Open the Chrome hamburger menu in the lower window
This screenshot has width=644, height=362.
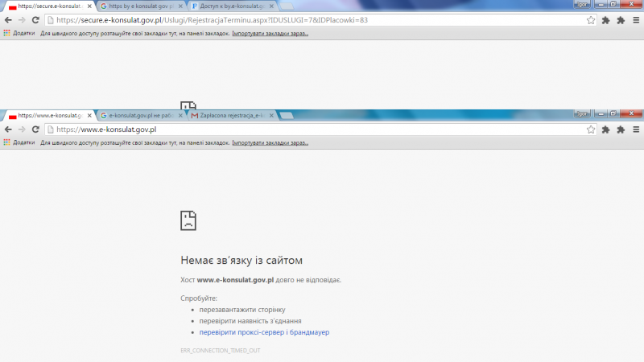[636, 130]
